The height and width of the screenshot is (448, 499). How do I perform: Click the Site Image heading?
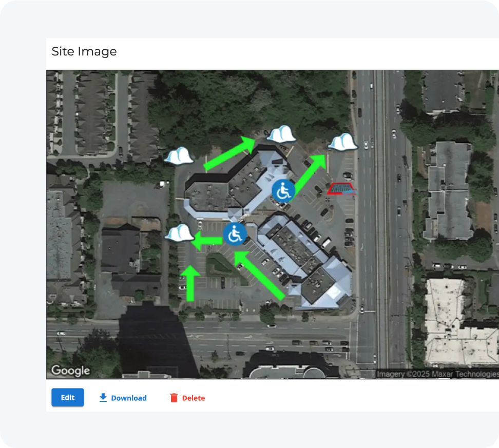tap(84, 51)
